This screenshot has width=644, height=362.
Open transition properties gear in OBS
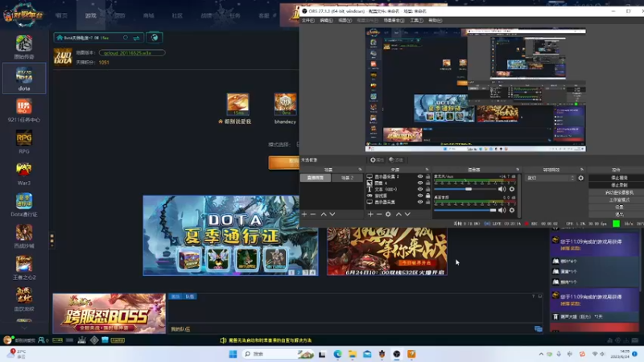(580, 178)
